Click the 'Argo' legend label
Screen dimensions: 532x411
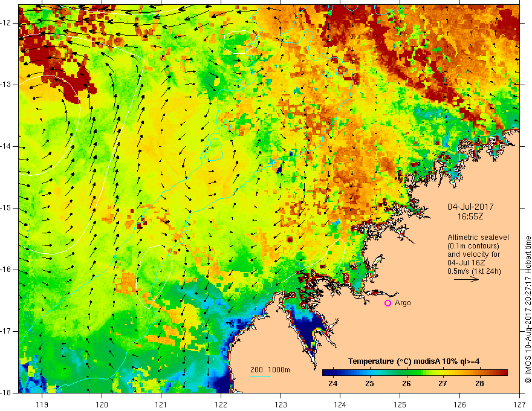click(403, 303)
